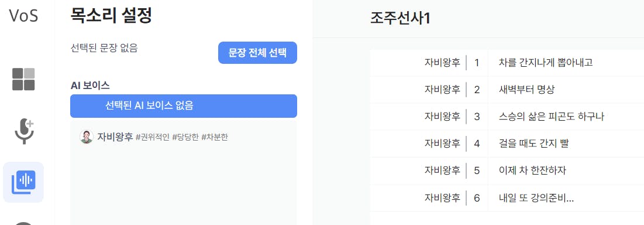Click the #권위적인 hashtag
The width and height of the screenshot is (644, 225).
point(153,137)
